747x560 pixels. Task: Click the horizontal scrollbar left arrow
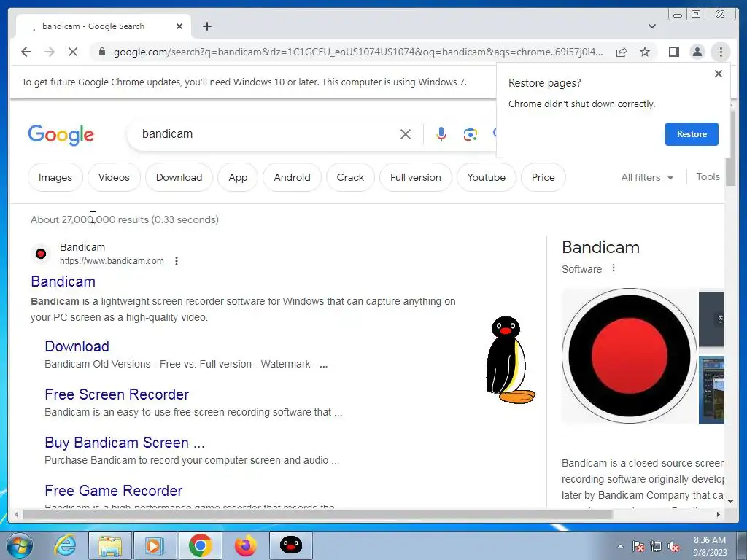point(16,514)
